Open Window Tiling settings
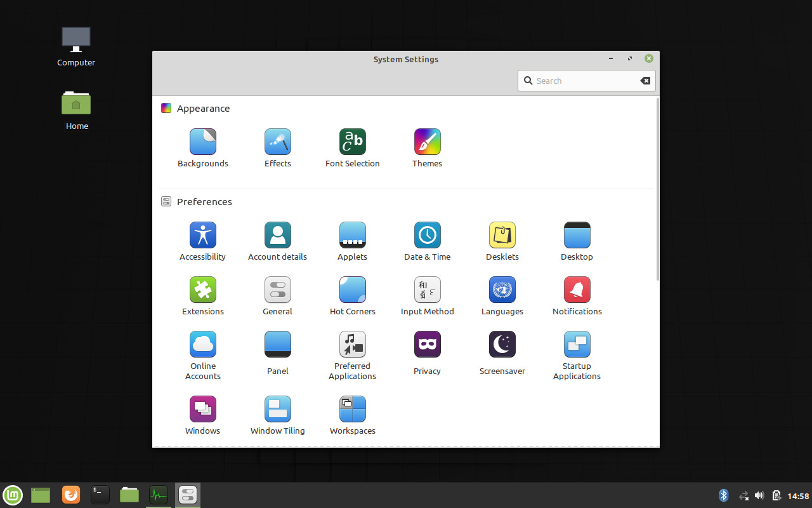812x508 pixels. [278, 415]
